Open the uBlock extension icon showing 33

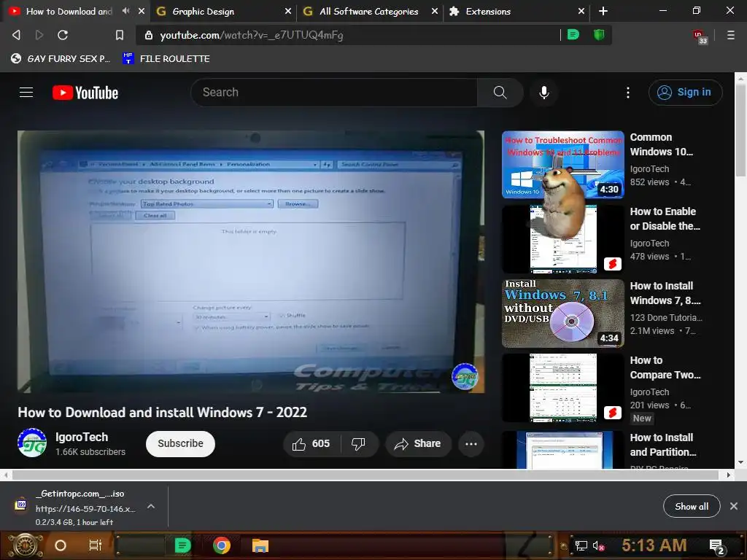click(700, 36)
